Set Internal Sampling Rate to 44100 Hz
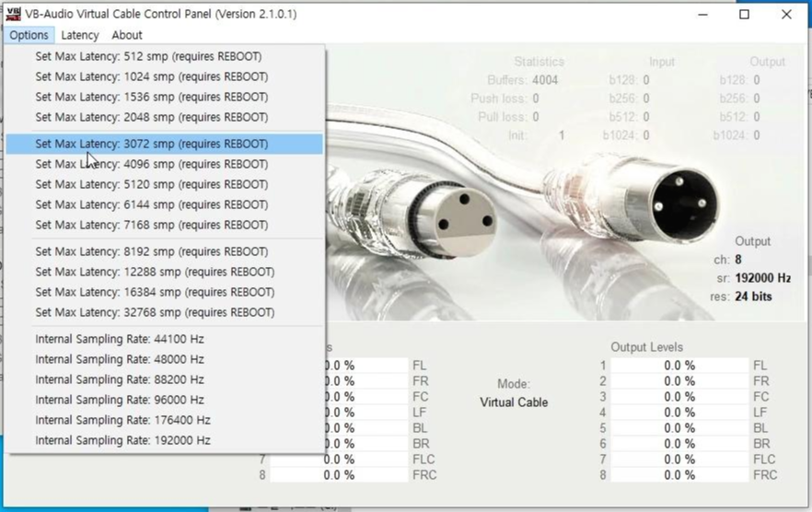The image size is (812, 512). [164, 339]
